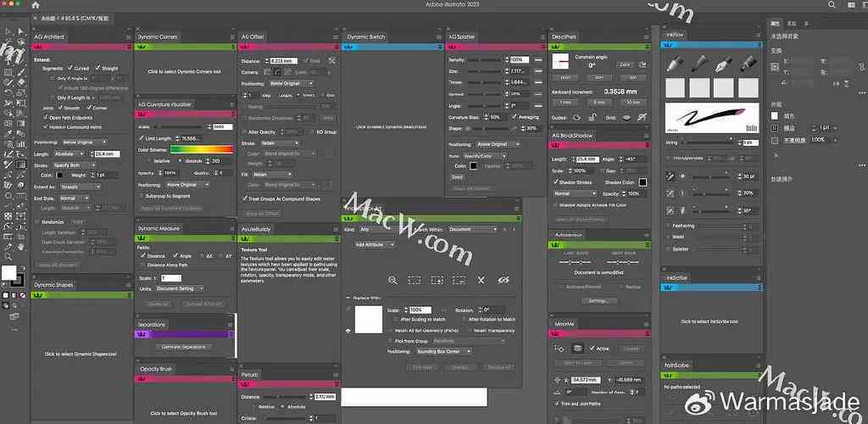Select the fourth marker nib in InkFlow
This screenshot has width=868, height=424.
coord(748,63)
